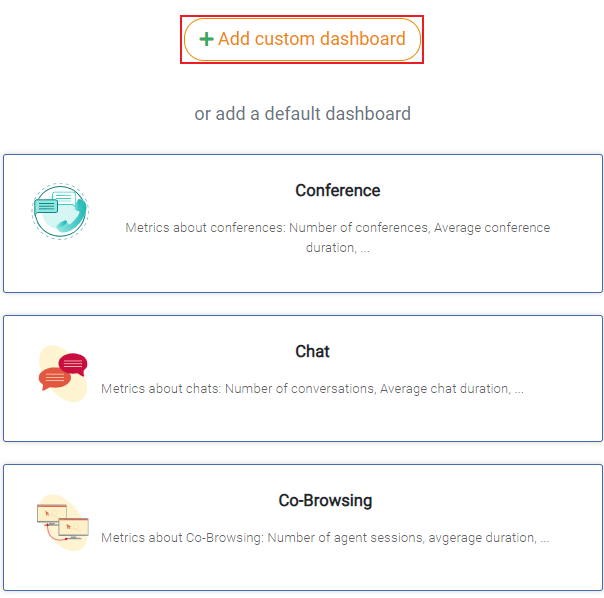604x598 pixels.
Task: Click the orange 'Add custom dashboard' text label
Action: 312,39
